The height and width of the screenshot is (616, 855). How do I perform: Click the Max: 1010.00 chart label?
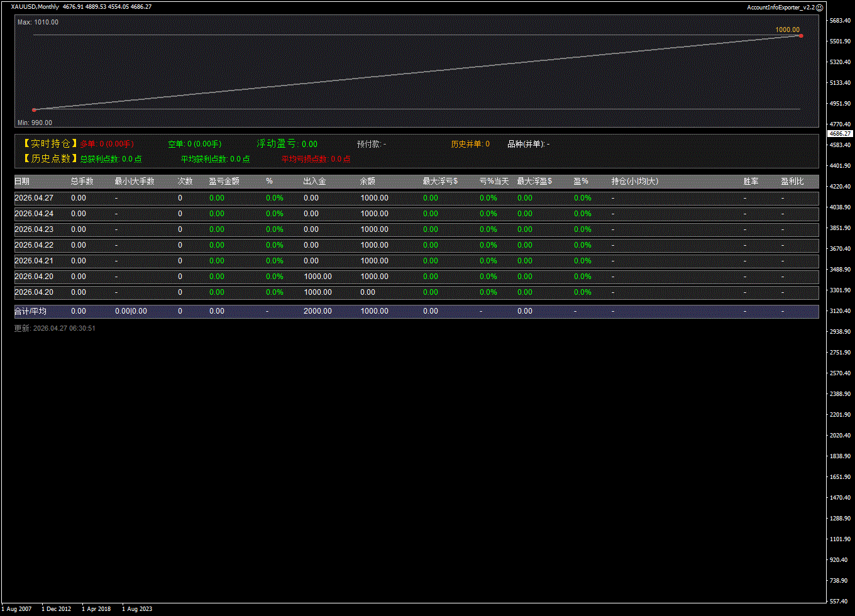click(x=38, y=22)
